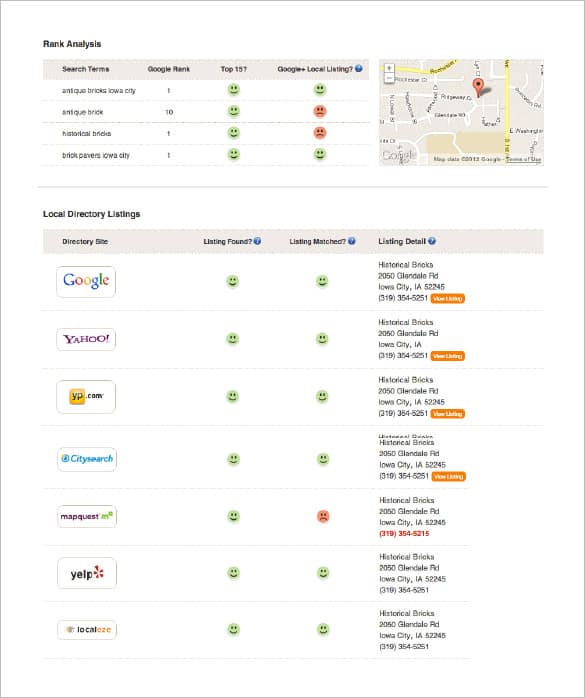Click Iowa City, IA address in Yahoo listing

tap(400, 345)
